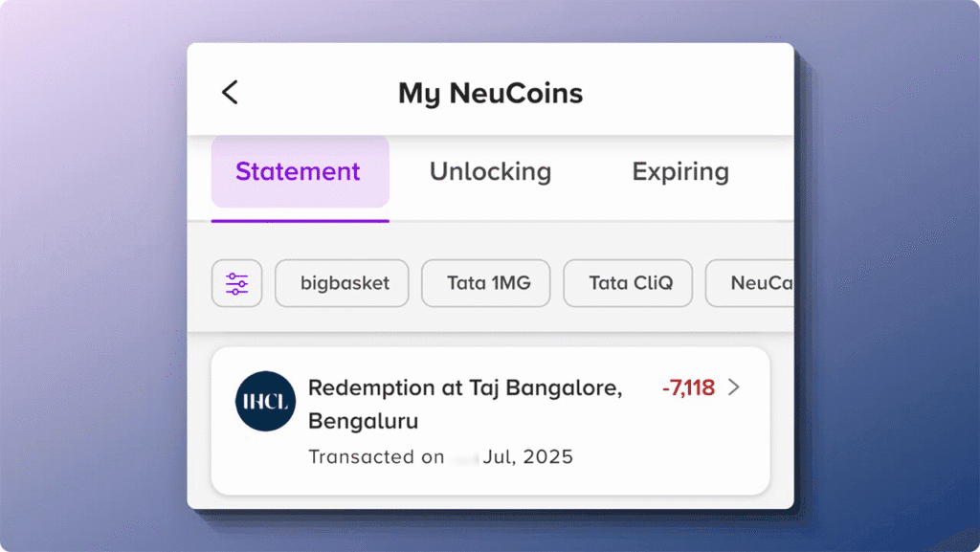Click the Bengaluru text line
980x552 pixels.
[x=363, y=421]
